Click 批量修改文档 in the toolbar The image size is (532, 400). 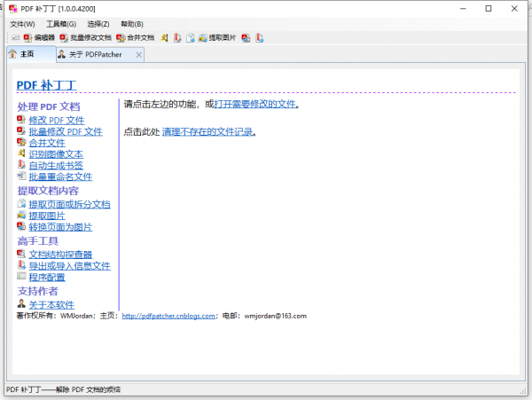85,37
